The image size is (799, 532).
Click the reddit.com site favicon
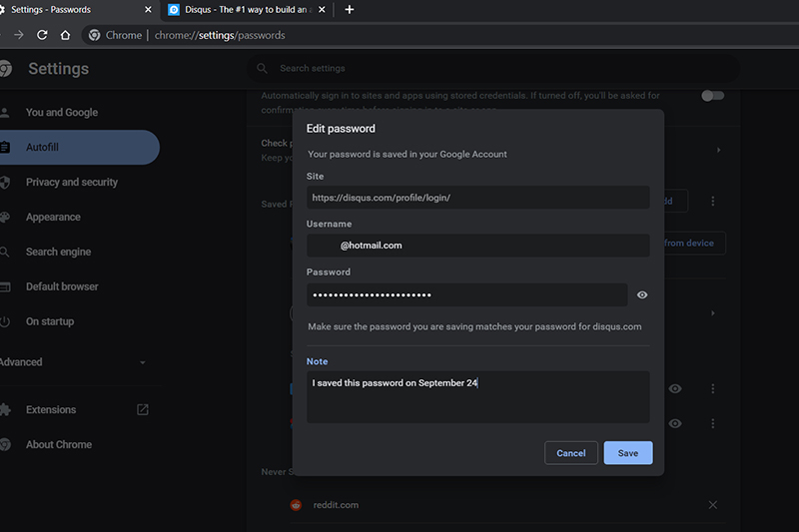[296, 505]
